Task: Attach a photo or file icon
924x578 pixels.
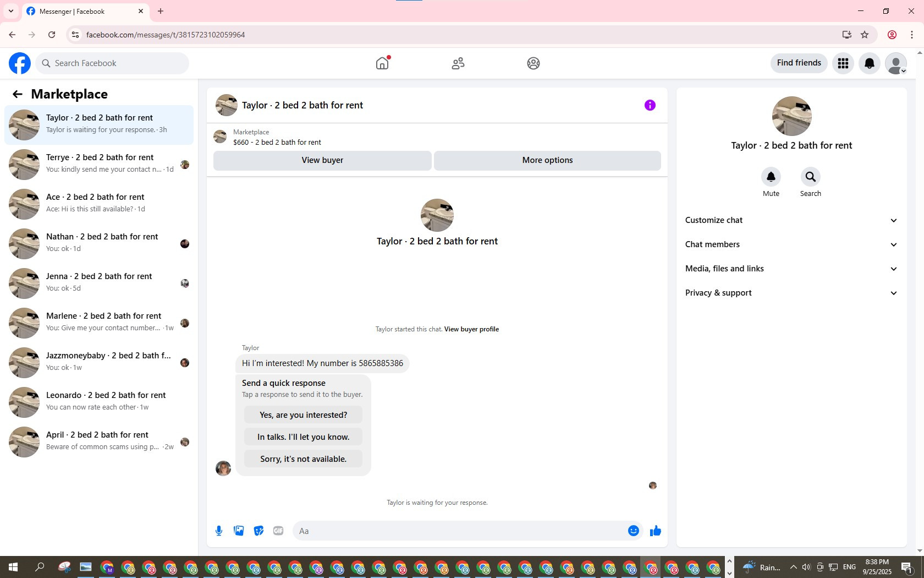Action: pyautogui.click(x=239, y=531)
